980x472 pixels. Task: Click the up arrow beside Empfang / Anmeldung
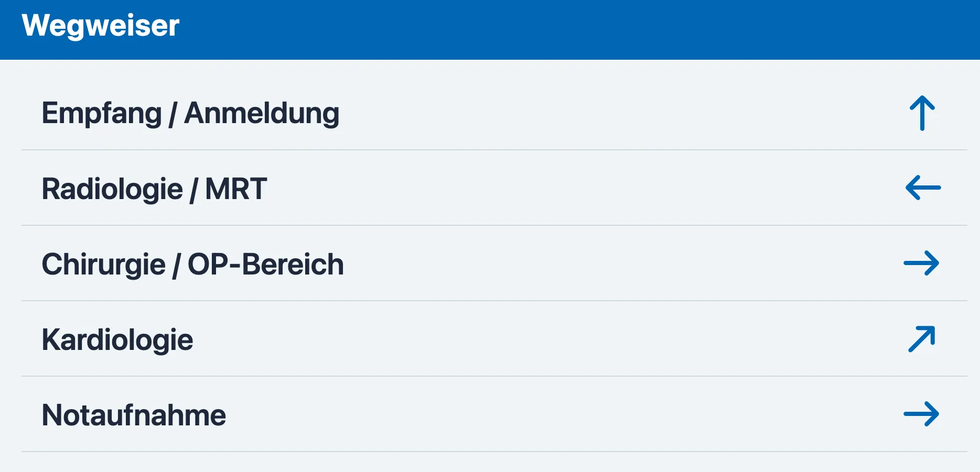(922, 113)
